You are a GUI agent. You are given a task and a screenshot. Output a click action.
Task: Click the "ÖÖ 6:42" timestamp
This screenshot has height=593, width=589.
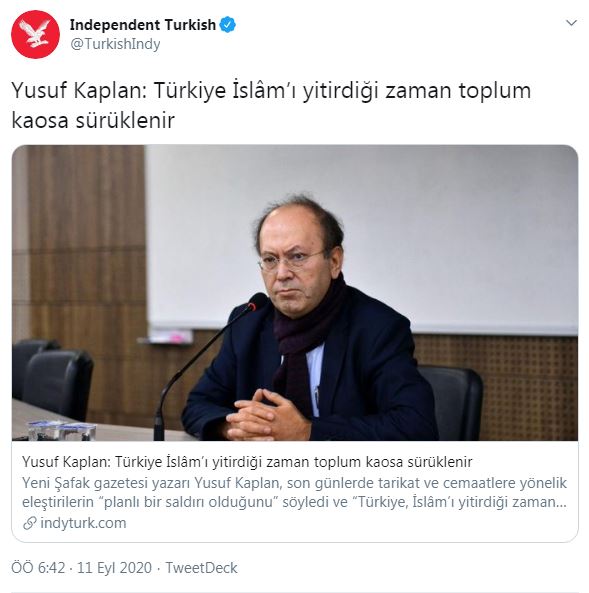pos(38,568)
